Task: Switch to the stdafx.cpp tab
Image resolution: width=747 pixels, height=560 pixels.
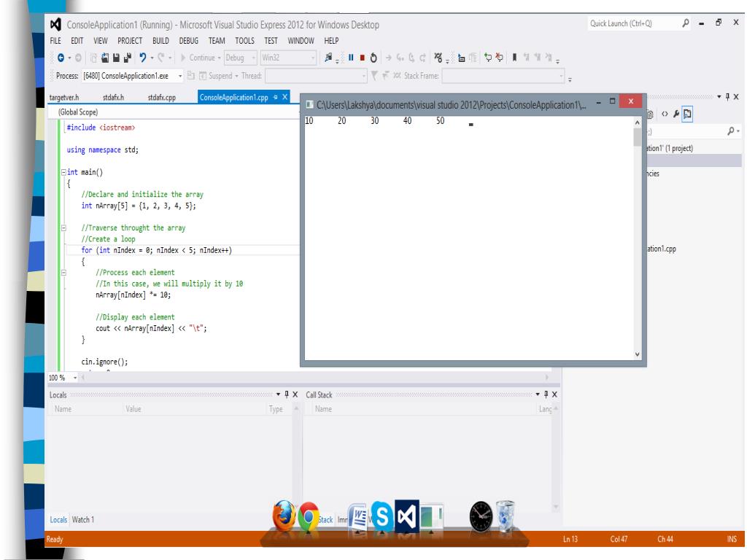Action: pos(161,97)
